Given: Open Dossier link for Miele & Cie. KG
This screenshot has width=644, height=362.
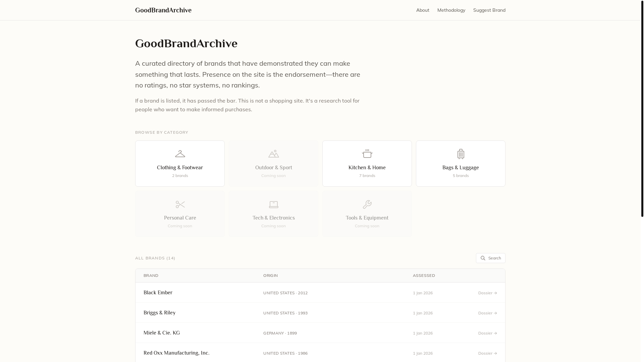Looking at the screenshot, I should click(488, 333).
